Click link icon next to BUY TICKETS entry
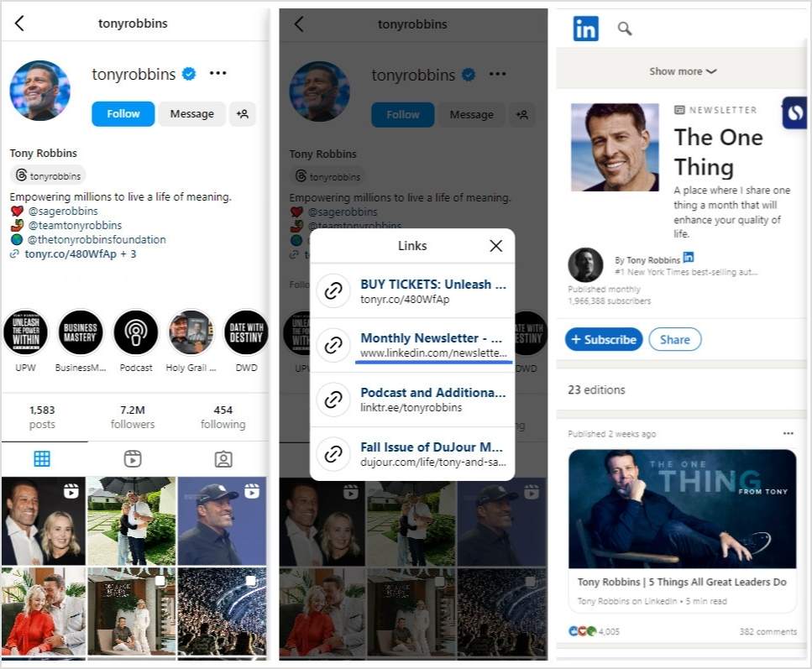Screen dimensions: 812x669 [x=333, y=291]
